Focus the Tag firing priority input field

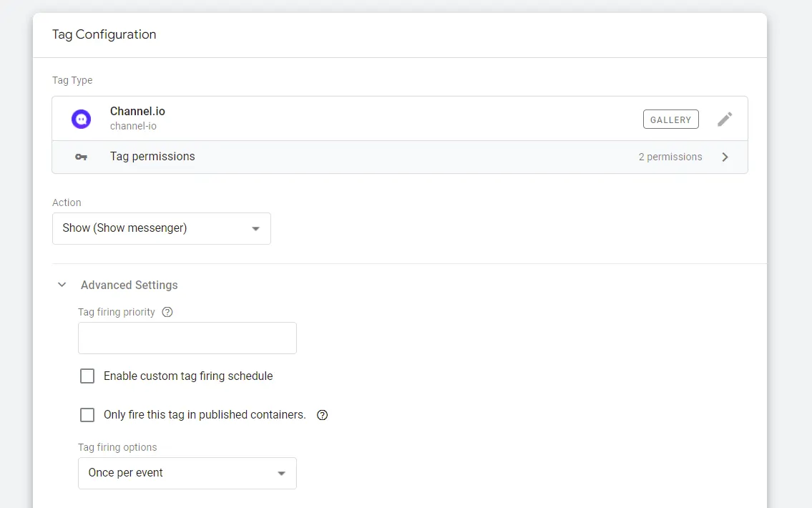coord(187,338)
